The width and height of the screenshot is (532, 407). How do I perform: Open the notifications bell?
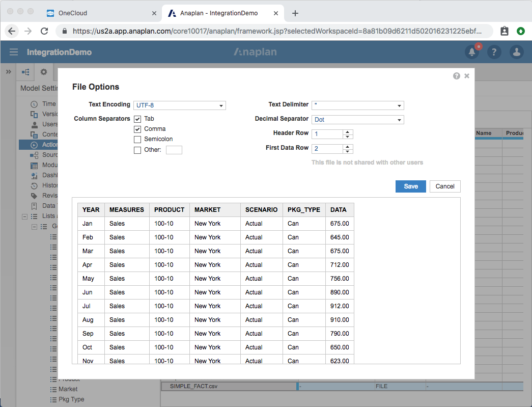pyautogui.click(x=472, y=52)
